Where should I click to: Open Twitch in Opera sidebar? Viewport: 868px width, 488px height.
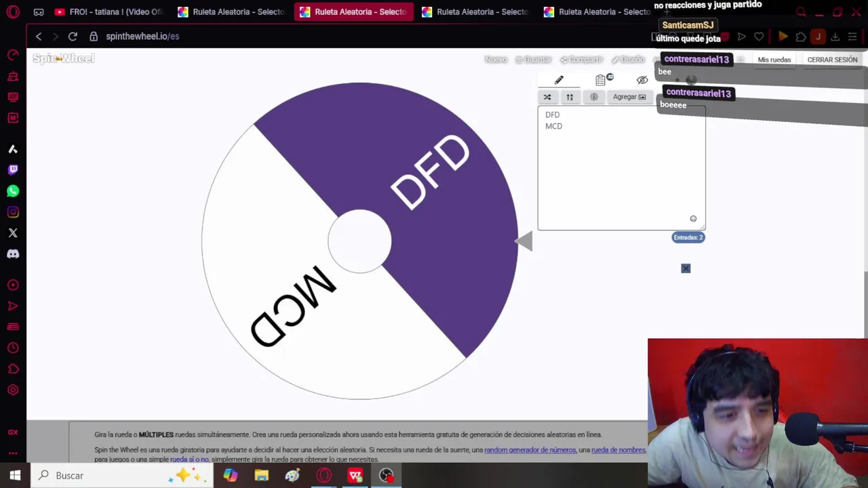coord(13,169)
